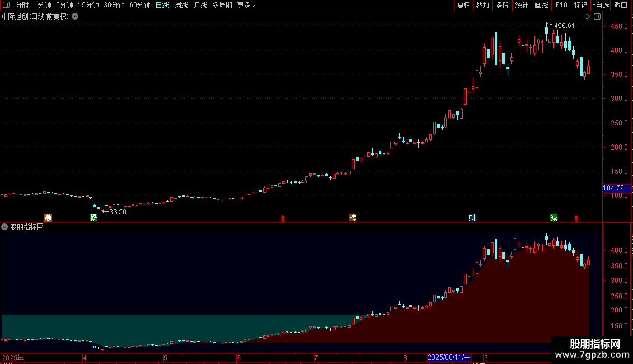Click the 返回 back button

point(621,5)
